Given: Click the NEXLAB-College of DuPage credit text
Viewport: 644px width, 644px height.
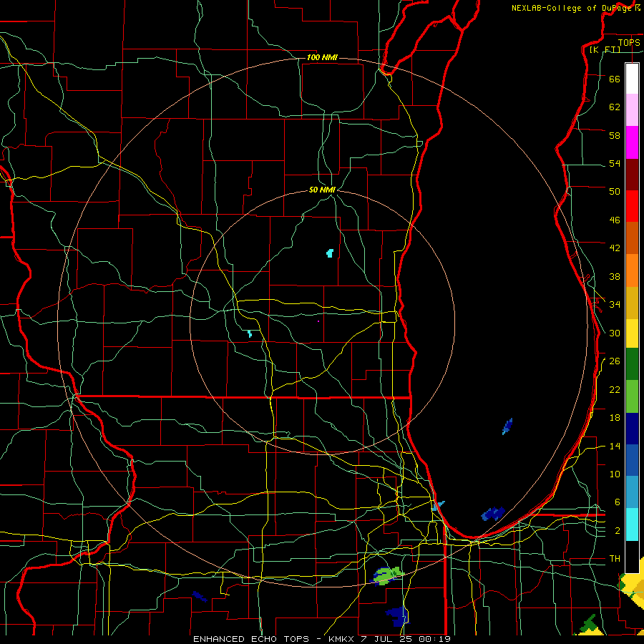Looking at the screenshot, I should click(572, 8).
